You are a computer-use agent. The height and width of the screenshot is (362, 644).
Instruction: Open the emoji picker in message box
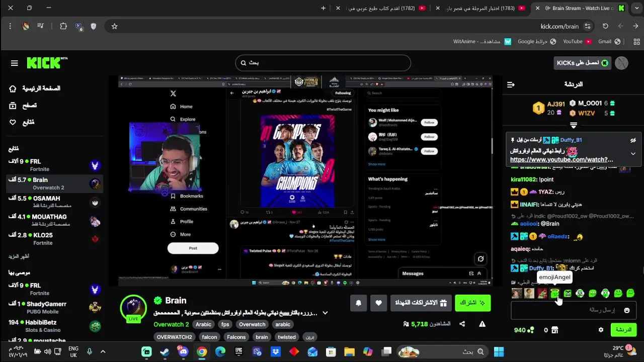click(627, 310)
